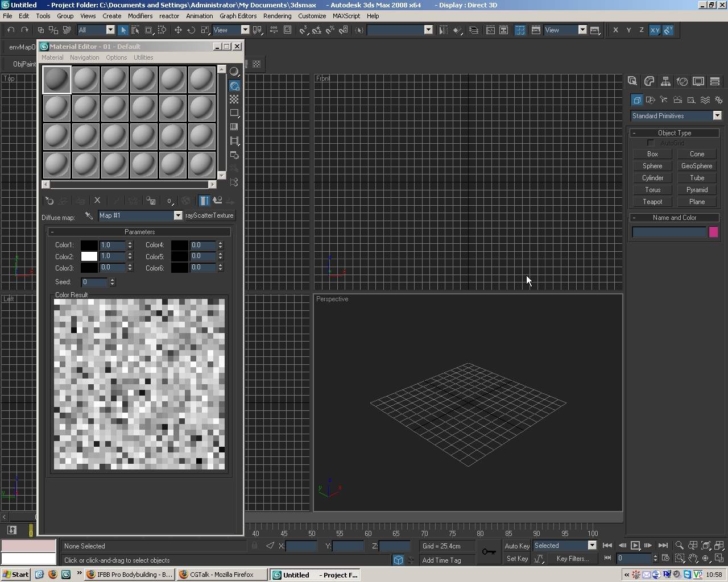Toggle the AutoGrid checkbox
Viewport: 728px width, 582px height.
click(651, 143)
